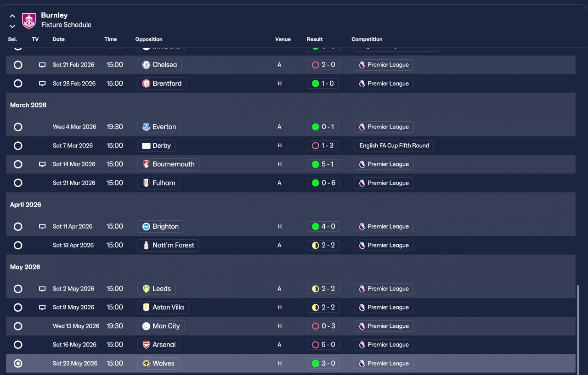Open the Bournemouth 5 - 1 result
The height and width of the screenshot is (375, 588).
coord(323,164)
